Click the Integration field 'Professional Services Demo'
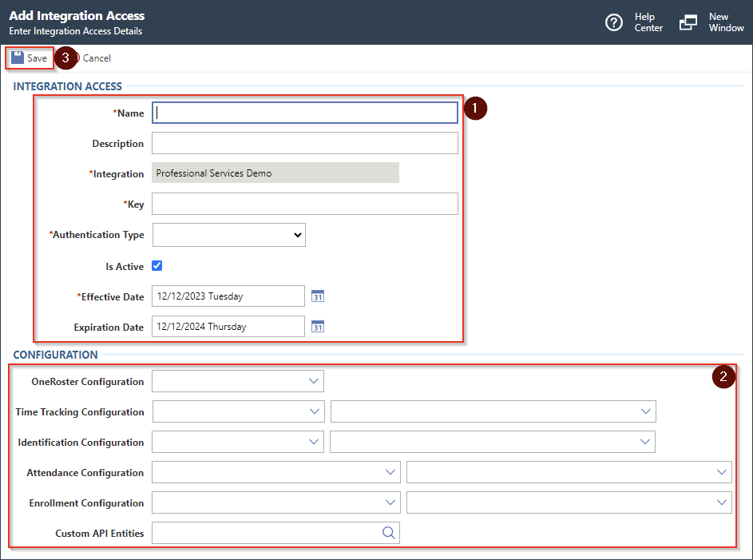The height and width of the screenshot is (560, 753). point(275,173)
